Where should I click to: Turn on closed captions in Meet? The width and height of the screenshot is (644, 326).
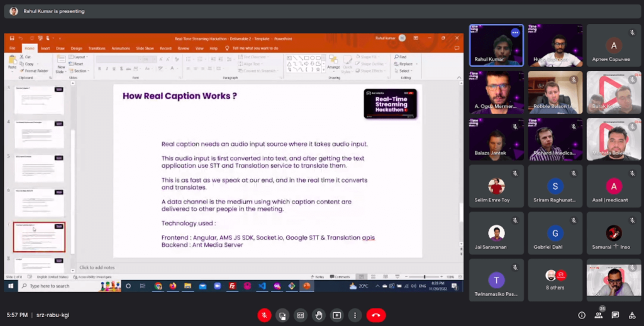click(301, 315)
